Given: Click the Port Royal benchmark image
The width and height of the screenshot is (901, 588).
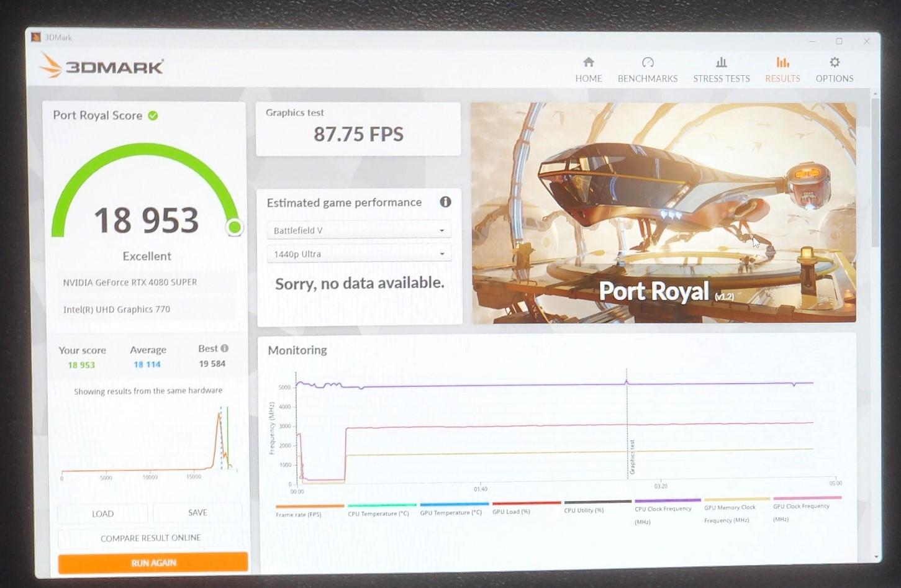Looking at the screenshot, I should tap(664, 212).
